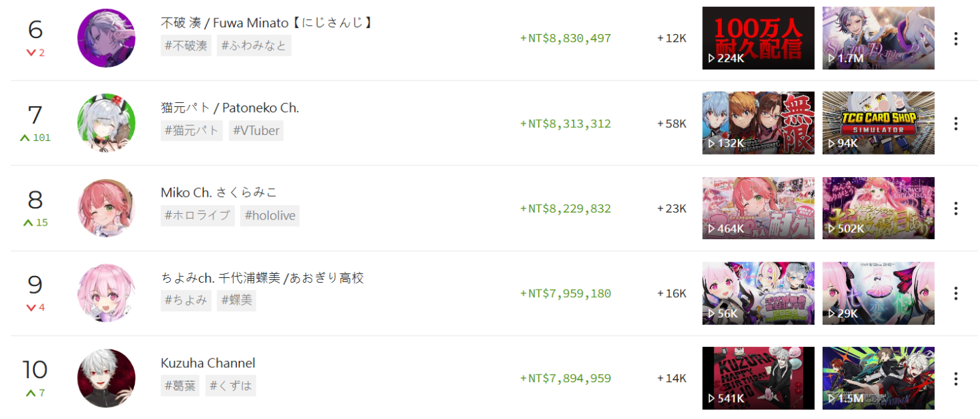980x419 pixels.
Task: Select the #蝶美 tag
Action: pyautogui.click(x=236, y=300)
